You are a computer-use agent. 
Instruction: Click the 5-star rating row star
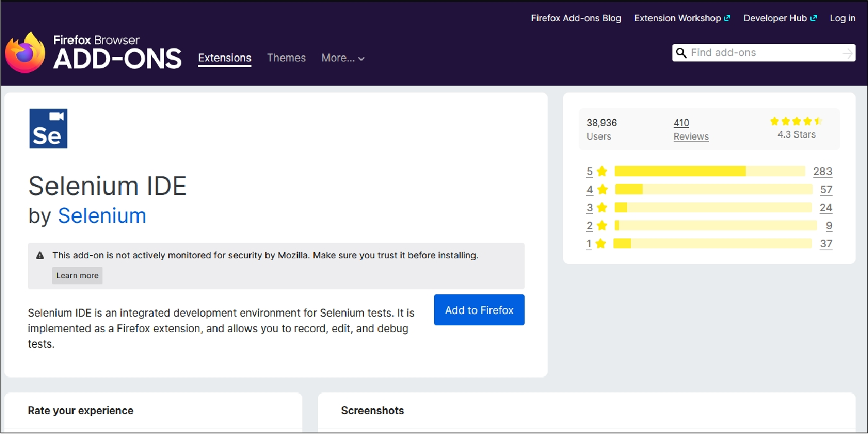click(x=602, y=171)
